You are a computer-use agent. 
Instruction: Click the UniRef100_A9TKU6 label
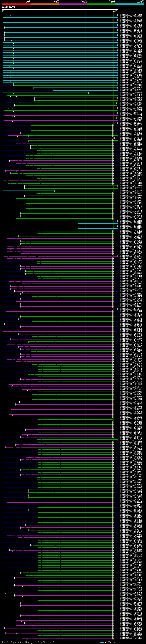[131, 407]
